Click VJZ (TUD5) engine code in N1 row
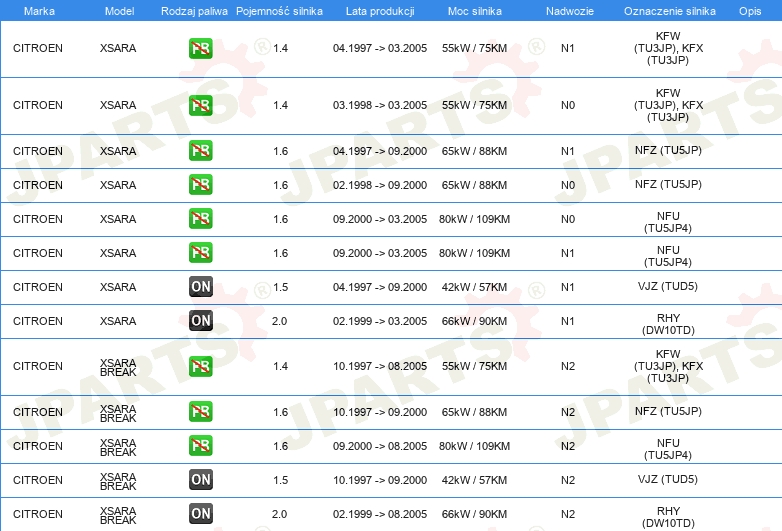Viewport: 782px width, 531px height. [668, 286]
